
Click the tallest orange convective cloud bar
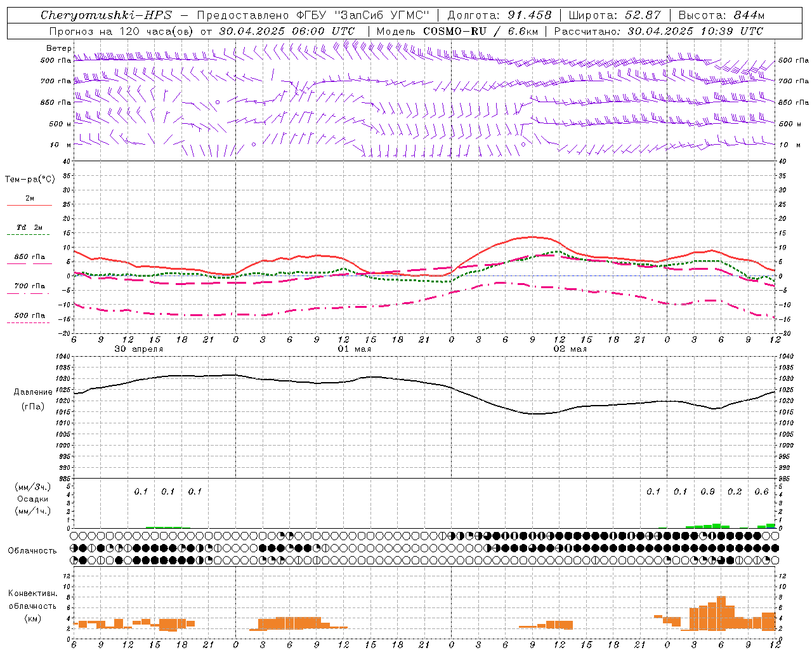click(721, 613)
